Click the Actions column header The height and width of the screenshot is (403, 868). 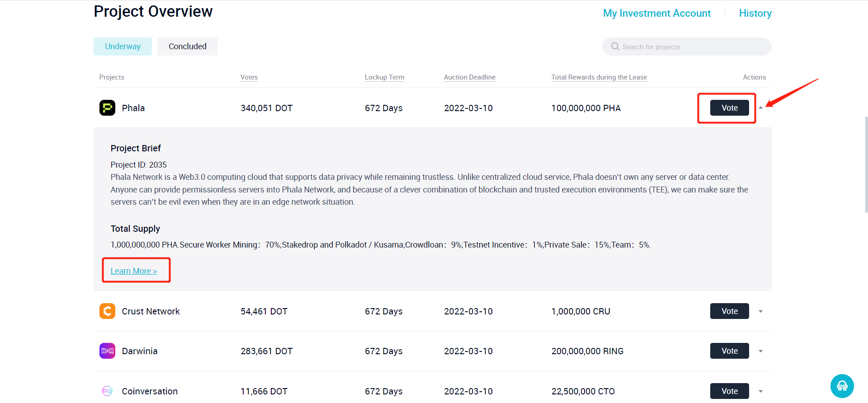pos(755,77)
